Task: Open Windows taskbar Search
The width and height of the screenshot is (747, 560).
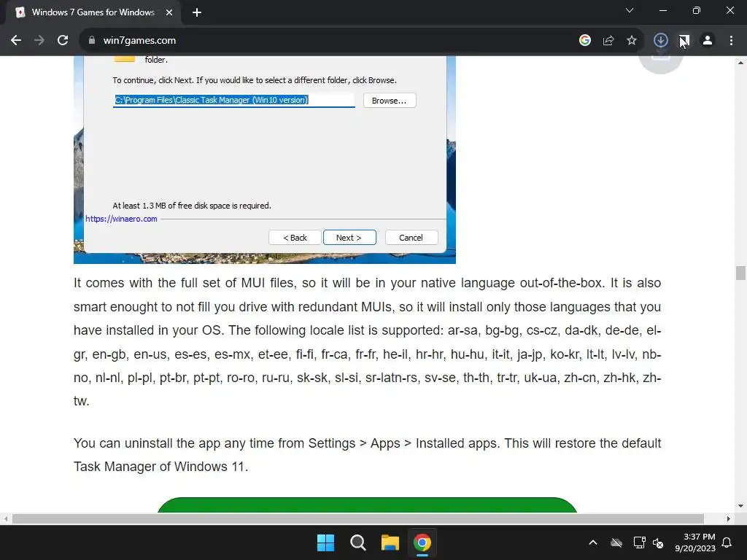Action: pos(357,542)
